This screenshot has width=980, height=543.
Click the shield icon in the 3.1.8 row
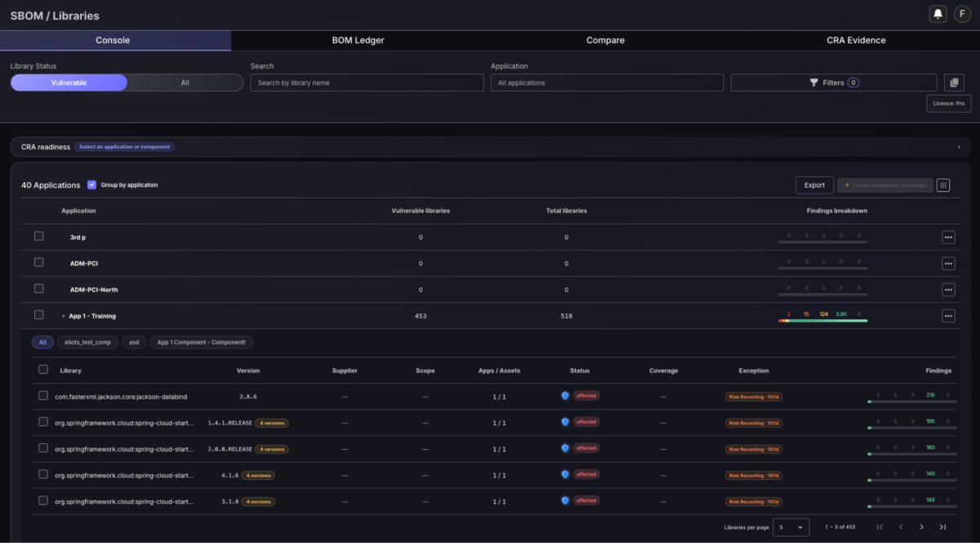(x=565, y=501)
